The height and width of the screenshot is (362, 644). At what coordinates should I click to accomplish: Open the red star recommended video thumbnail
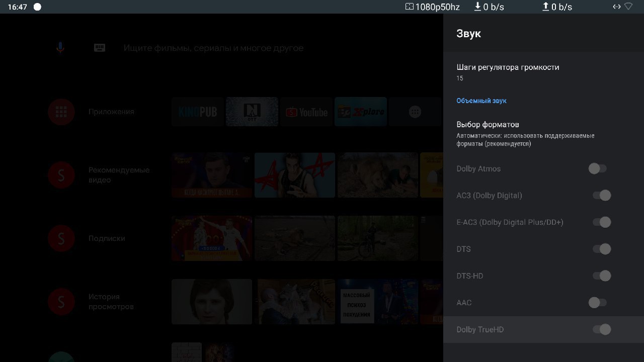coord(295,175)
